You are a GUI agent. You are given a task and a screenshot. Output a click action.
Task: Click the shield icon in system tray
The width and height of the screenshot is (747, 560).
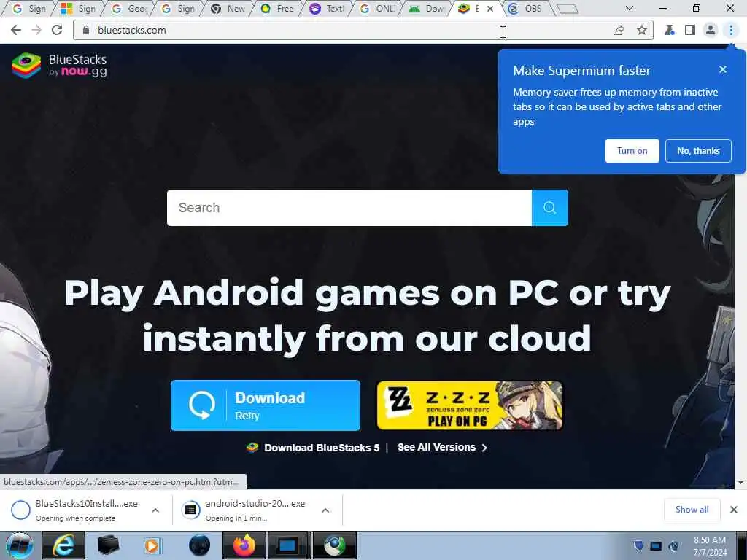(x=638, y=545)
